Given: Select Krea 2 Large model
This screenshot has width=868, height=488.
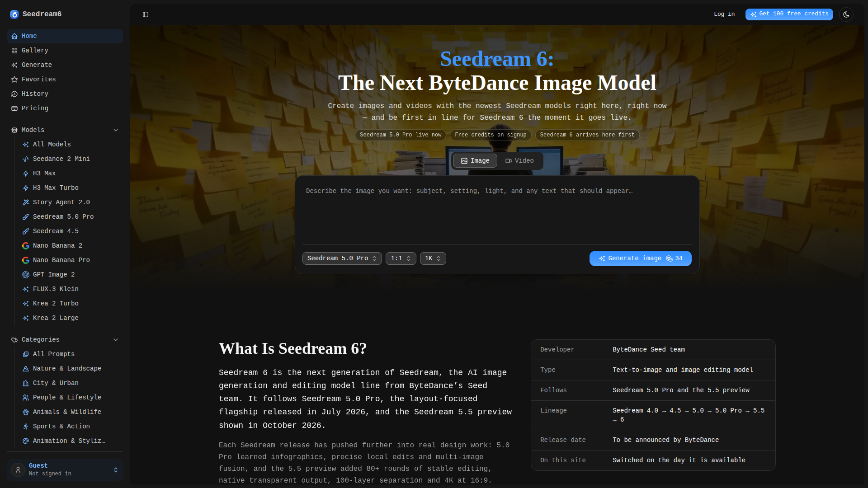Looking at the screenshot, I should pyautogui.click(x=71, y=318).
